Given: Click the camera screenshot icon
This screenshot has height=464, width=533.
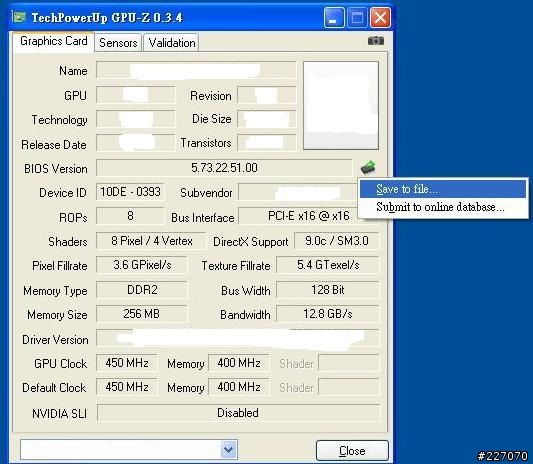Looking at the screenshot, I should [x=376, y=41].
